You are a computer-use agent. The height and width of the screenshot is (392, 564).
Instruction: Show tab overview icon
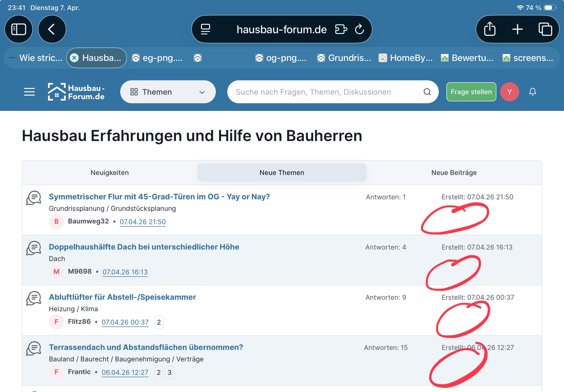click(x=545, y=29)
